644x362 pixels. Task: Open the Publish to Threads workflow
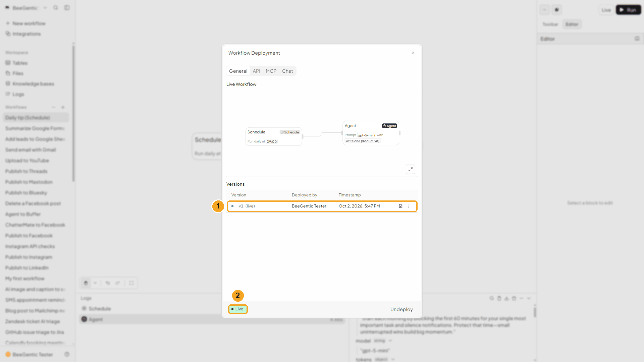pos(26,171)
